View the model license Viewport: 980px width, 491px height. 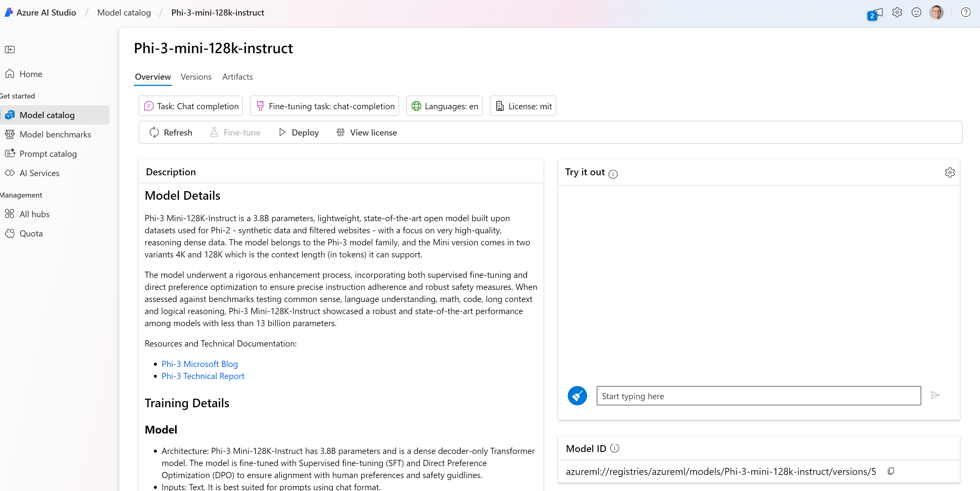(x=366, y=132)
